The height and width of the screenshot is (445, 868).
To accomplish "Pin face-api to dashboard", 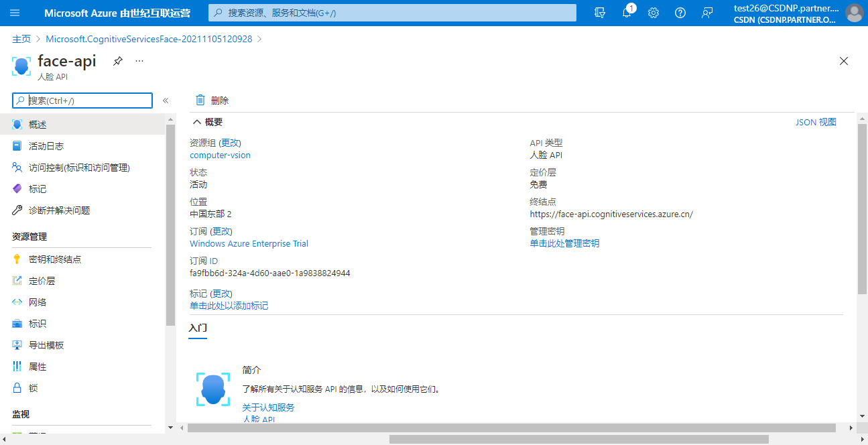I will 118,61.
